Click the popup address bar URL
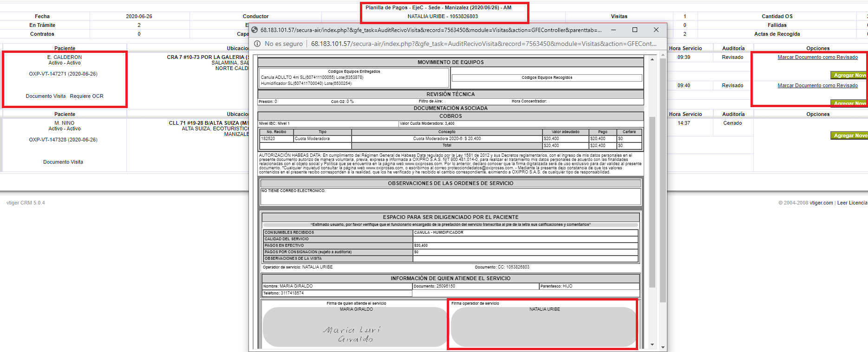This screenshot has width=868, height=352. click(483, 44)
